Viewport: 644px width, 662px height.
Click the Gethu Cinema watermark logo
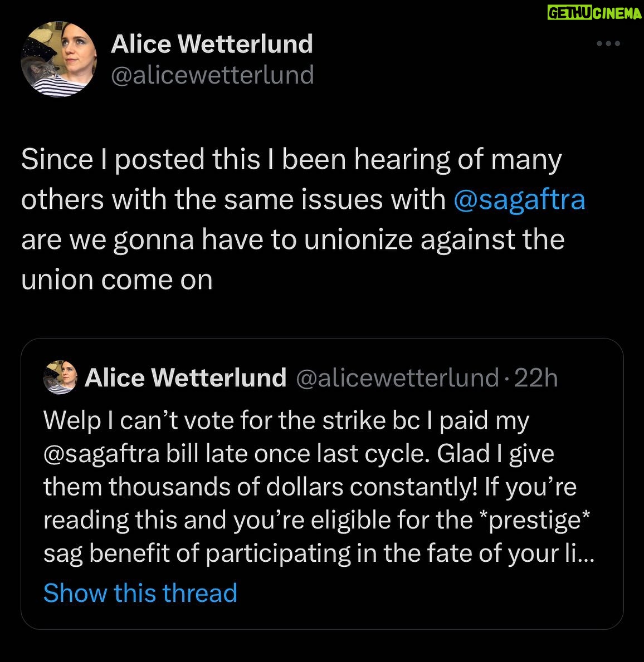[594, 13]
